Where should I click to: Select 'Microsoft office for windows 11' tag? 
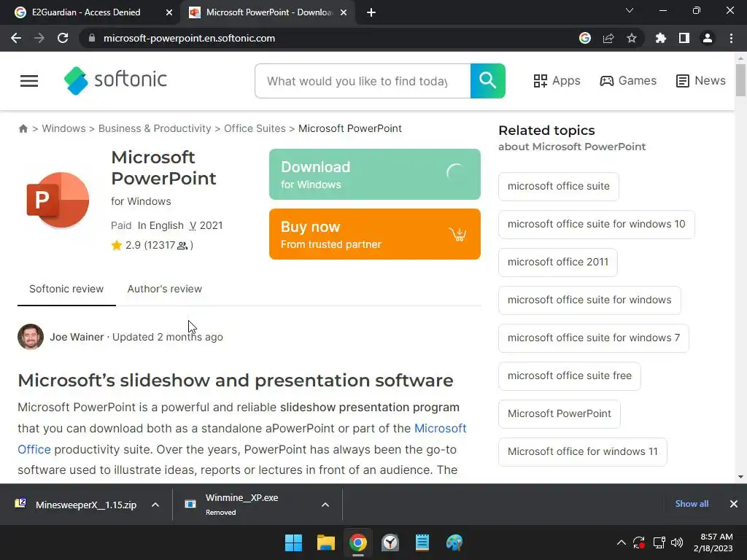click(x=583, y=451)
